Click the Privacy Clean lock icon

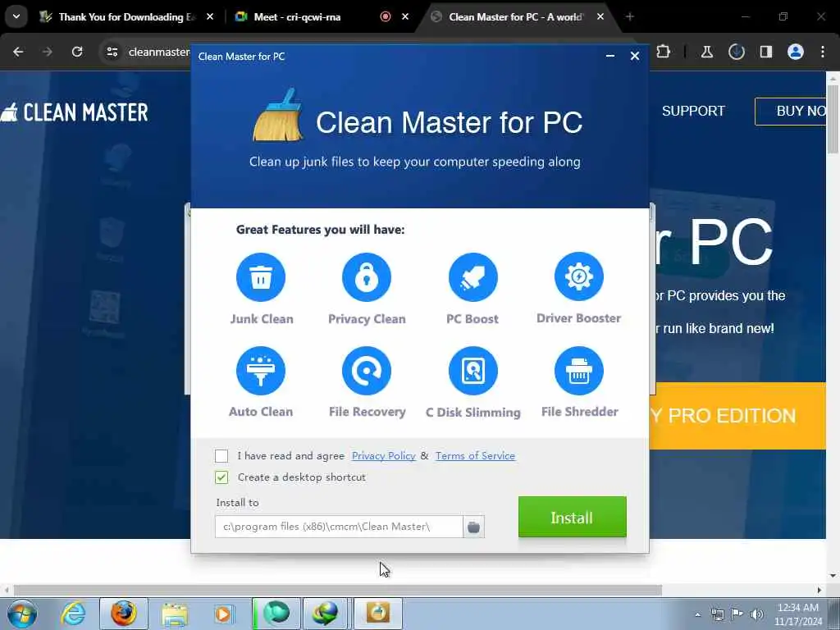[x=367, y=277]
